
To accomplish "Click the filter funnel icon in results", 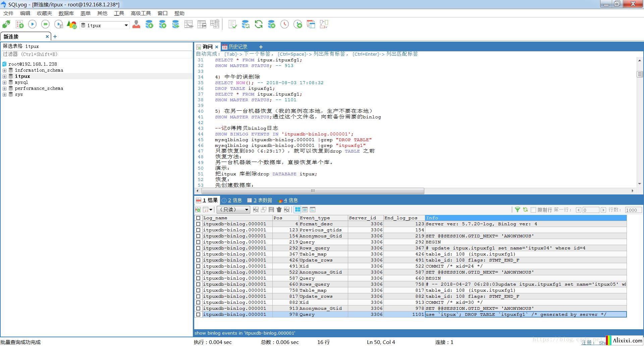I will tap(518, 210).
